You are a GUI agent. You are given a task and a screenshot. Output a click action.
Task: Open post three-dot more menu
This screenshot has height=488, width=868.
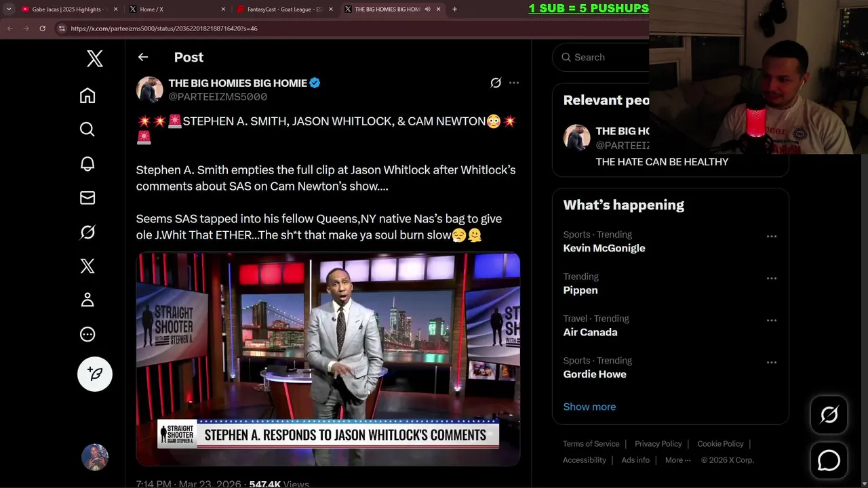point(514,83)
